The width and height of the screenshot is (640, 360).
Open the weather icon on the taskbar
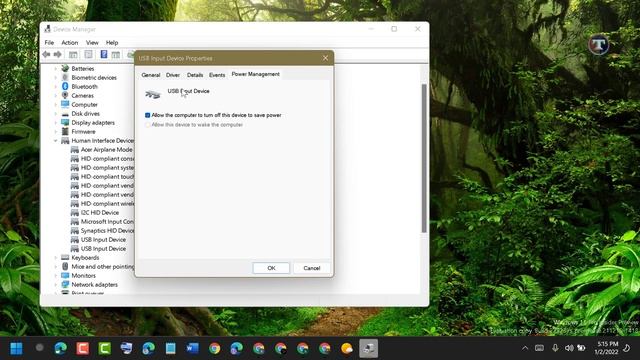click(347, 348)
